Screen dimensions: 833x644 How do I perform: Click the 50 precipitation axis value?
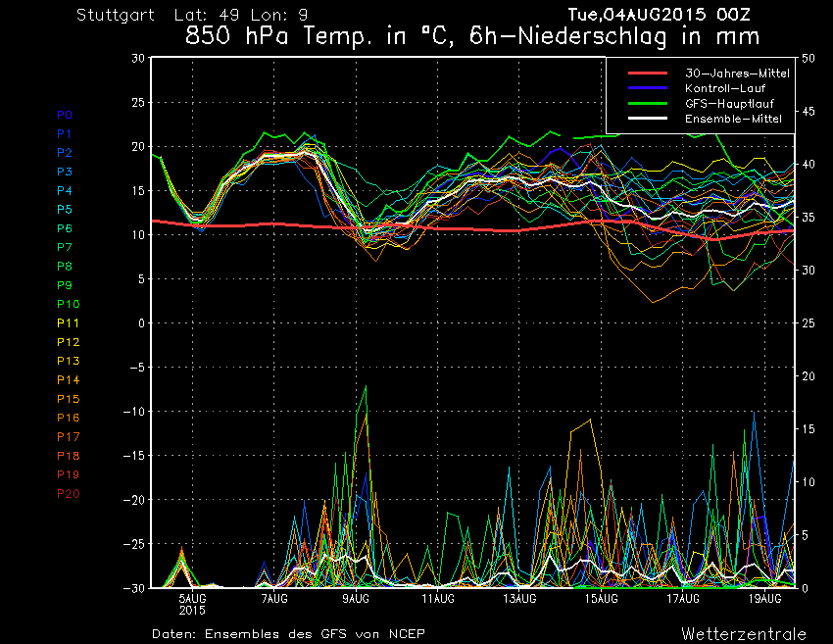click(x=808, y=59)
